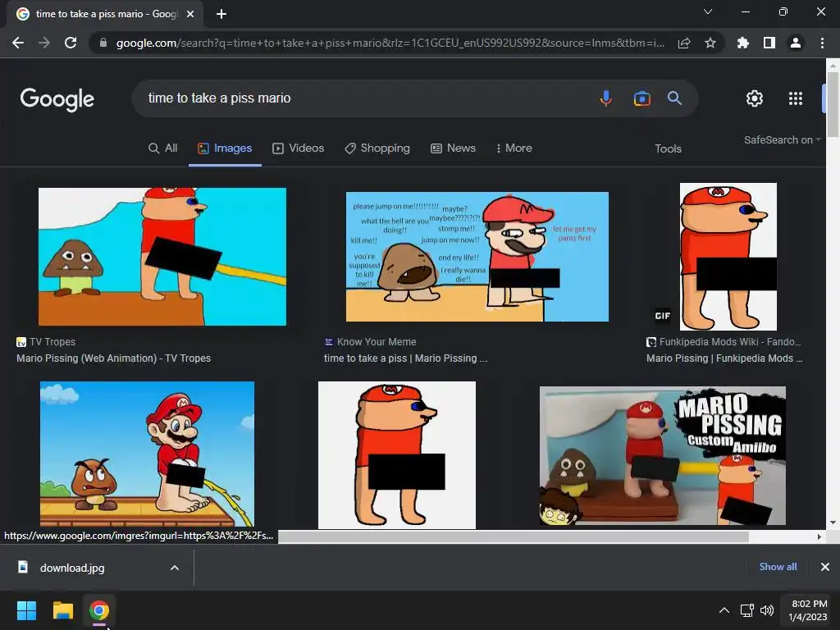Open File Explorer from taskbar
Screen dimensions: 840x630
pos(62,610)
